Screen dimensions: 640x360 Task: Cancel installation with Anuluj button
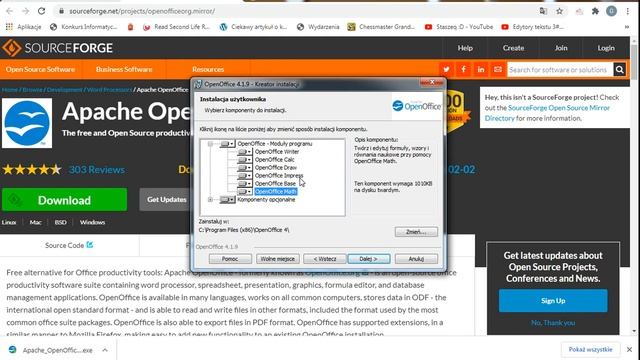[416, 259]
